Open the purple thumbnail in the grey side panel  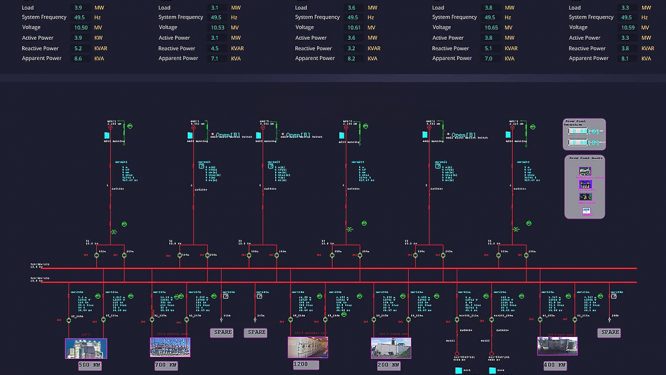585,184
